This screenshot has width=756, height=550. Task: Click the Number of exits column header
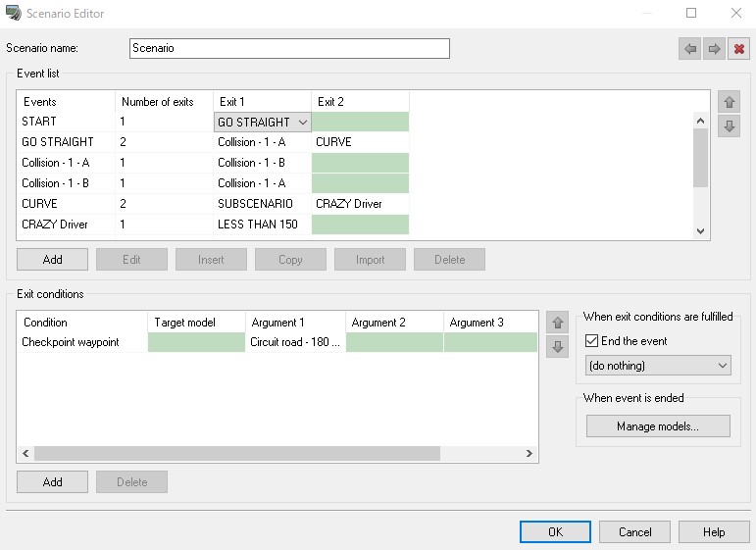[165, 102]
